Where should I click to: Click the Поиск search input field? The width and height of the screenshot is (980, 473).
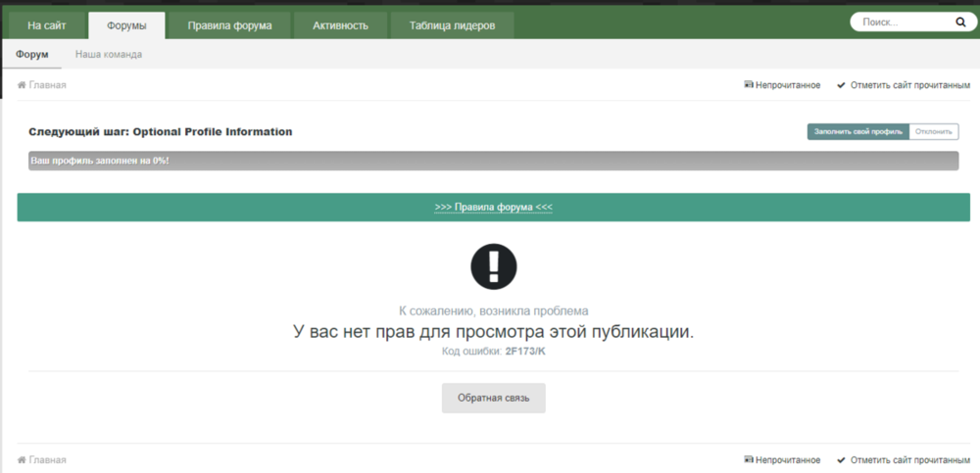[904, 23]
